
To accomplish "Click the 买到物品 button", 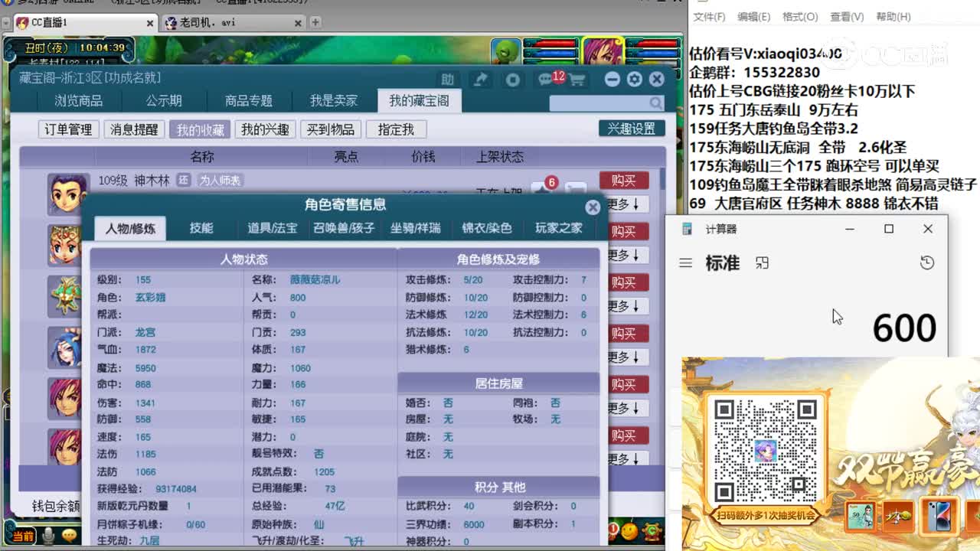I will click(331, 129).
